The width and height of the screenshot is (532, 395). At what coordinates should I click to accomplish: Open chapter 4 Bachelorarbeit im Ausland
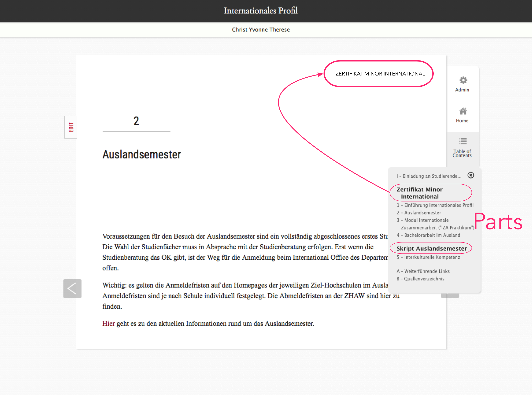click(x=428, y=235)
